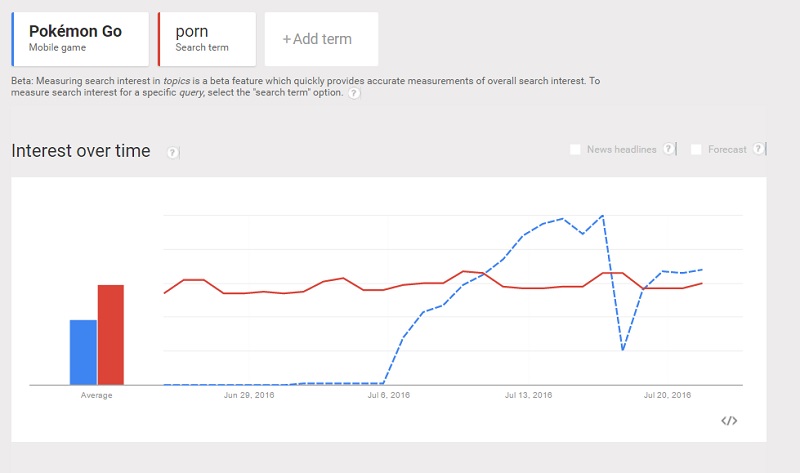800x473 pixels.
Task: Open the embed code icon below chart
Action: point(729,421)
